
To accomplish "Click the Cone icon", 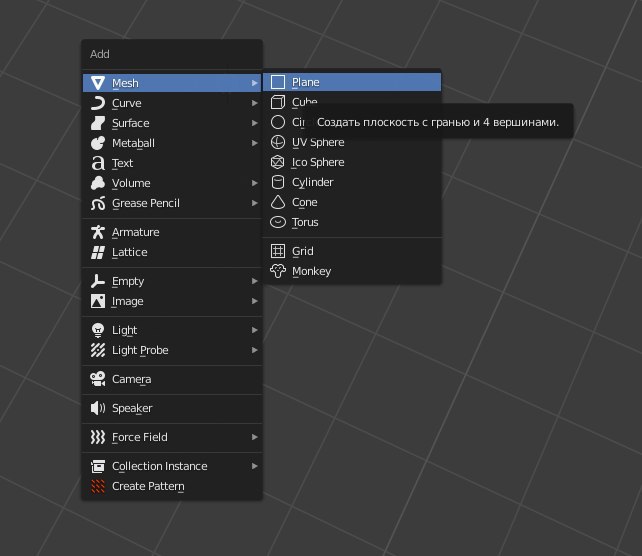I will [x=278, y=202].
